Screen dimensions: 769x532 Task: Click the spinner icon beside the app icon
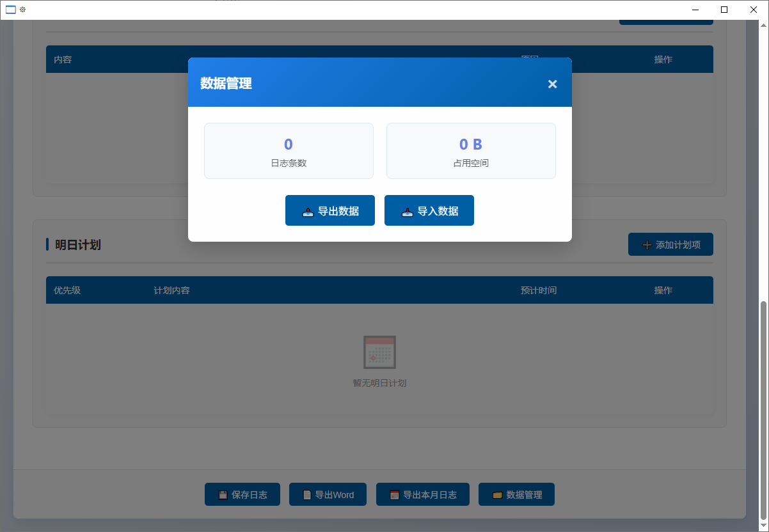click(x=22, y=9)
